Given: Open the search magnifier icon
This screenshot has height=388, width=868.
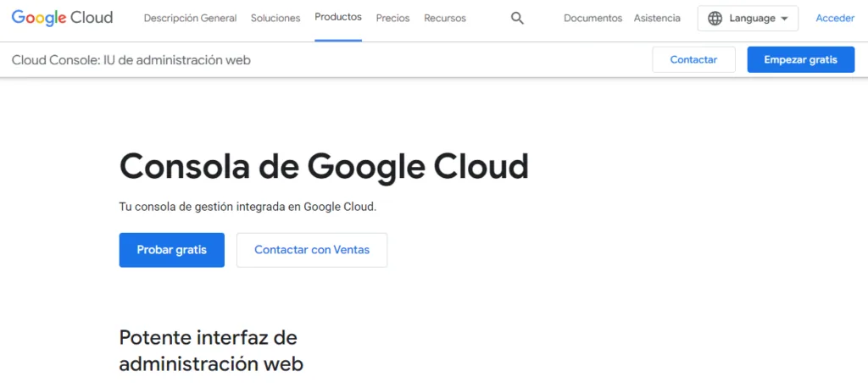Looking at the screenshot, I should coord(517,19).
